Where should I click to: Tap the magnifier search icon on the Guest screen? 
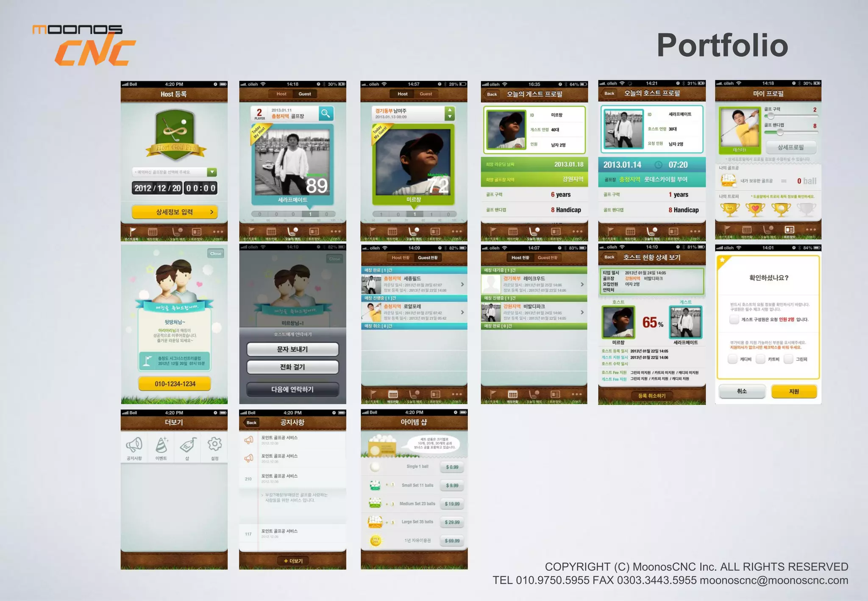pos(325,113)
